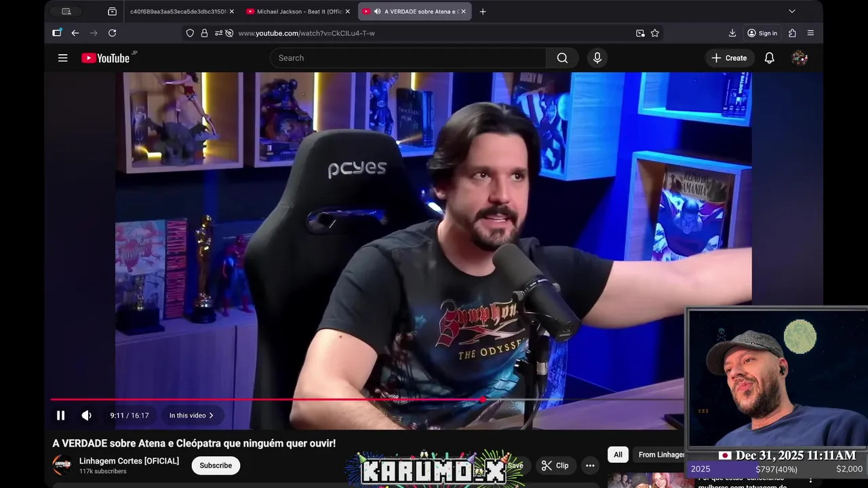Click the 9:11 / 16:17 time display
The width and height of the screenshot is (868, 488).
pyautogui.click(x=130, y=415)
